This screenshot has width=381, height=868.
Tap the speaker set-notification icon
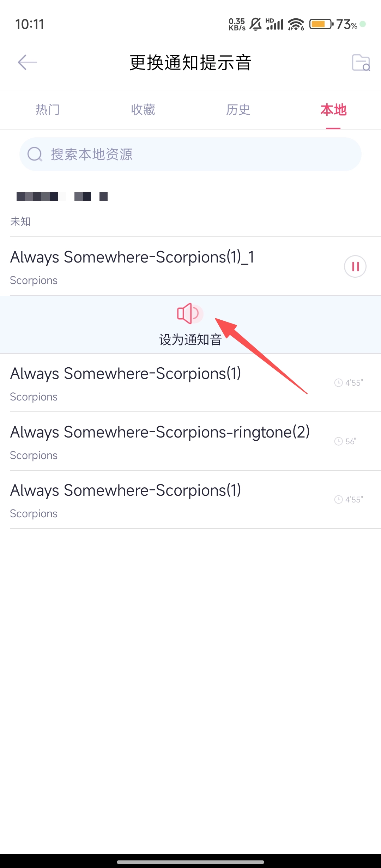[190, 313]
